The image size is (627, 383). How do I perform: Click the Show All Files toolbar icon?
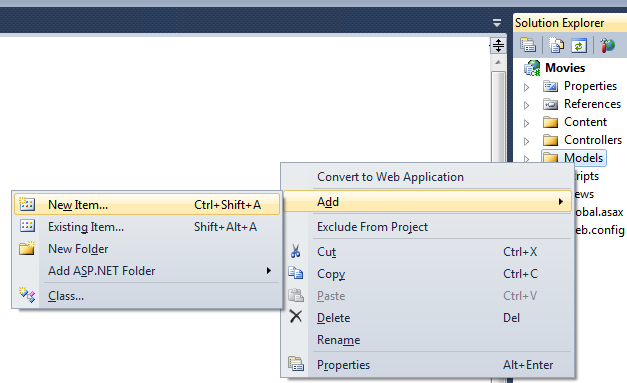click(556, 45)
